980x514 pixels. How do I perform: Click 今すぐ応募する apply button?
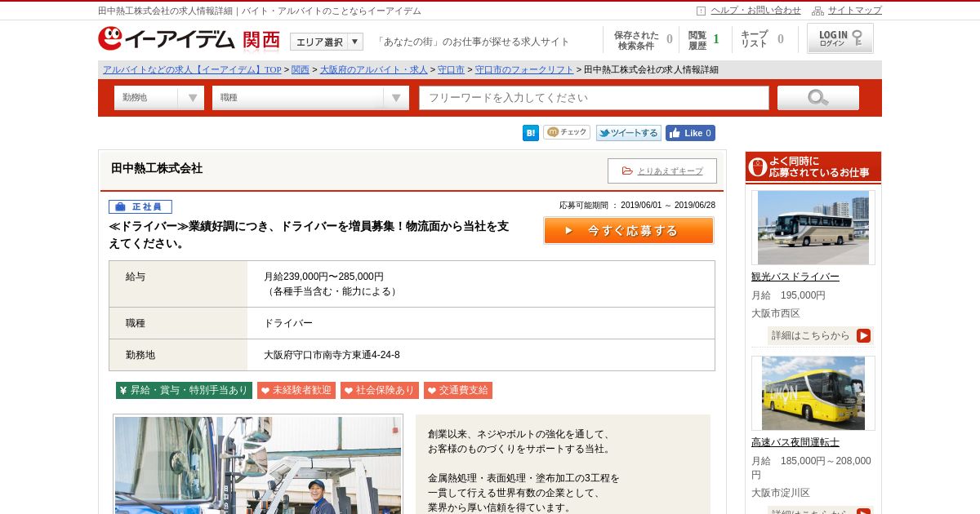[629, 230]
